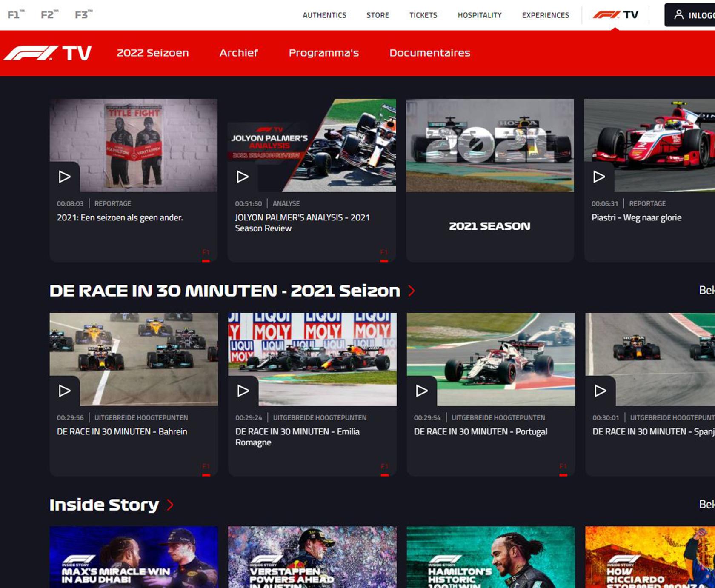The height and width of the screenshot is (588, 715).
Task: Open the 2021 Season collection card
Action: (x=490, y=180)
